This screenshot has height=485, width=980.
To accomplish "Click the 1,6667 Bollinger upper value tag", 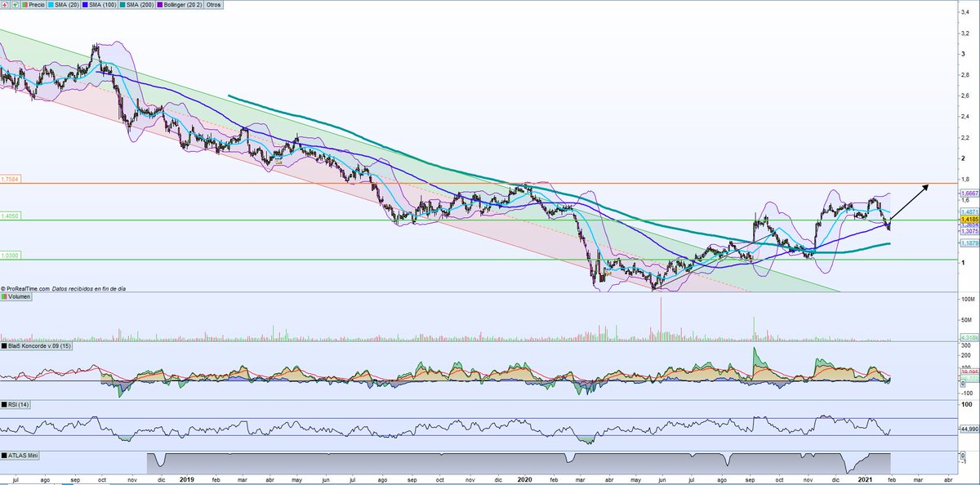I will 969,194.
